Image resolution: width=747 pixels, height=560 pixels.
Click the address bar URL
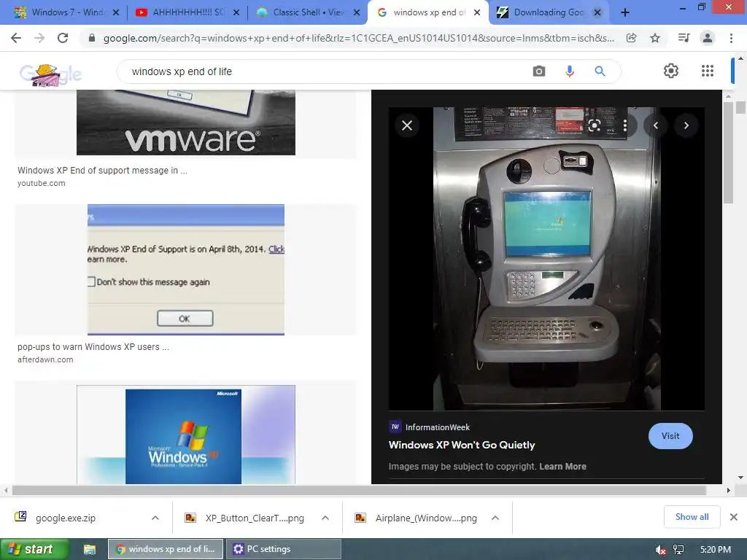tap(358, 38)
